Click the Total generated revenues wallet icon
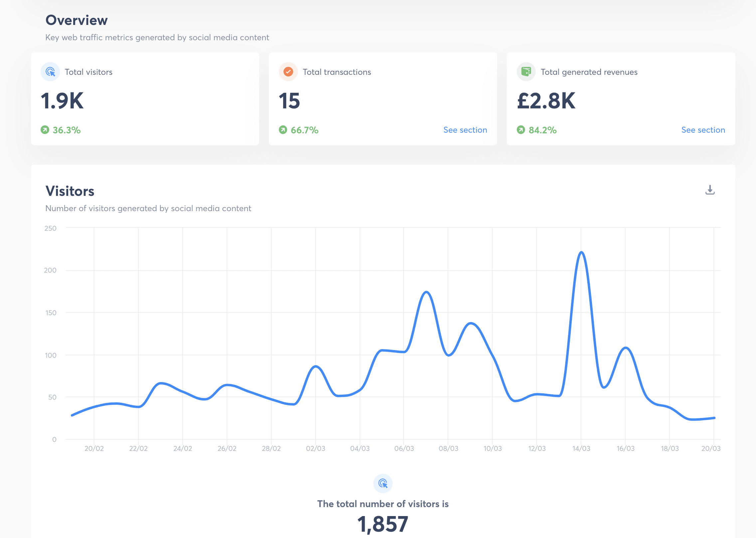756x538 pixels. [x=526, y=71]
